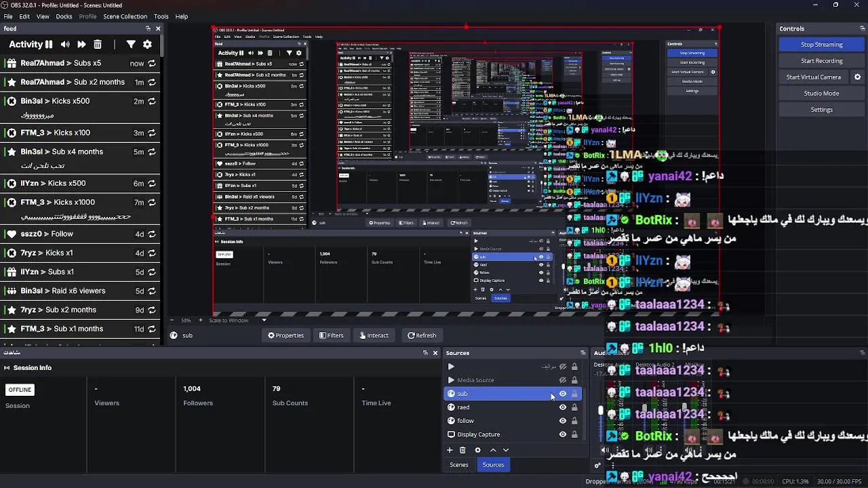Zoom in the preview with plus
The image size is (868, 488).
[200, 320]
